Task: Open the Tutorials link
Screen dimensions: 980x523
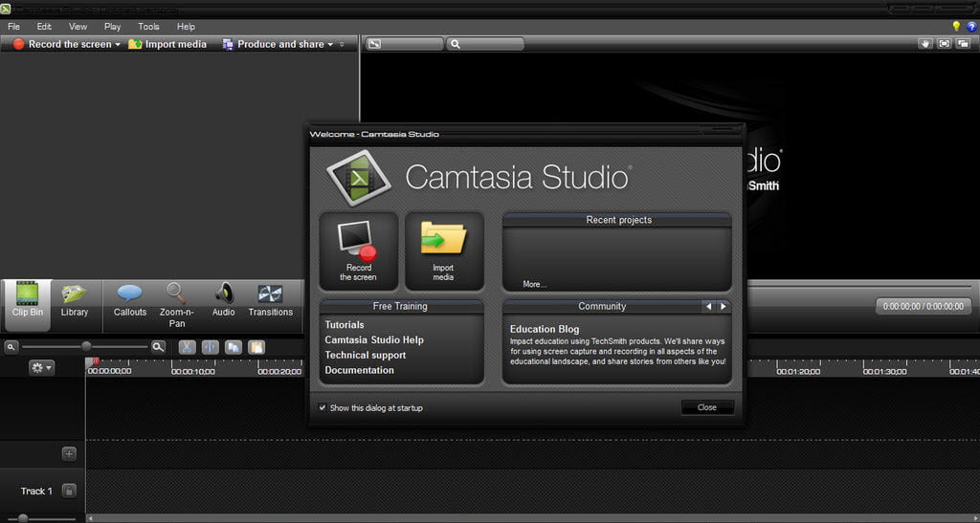Action: tap(345, 324)
